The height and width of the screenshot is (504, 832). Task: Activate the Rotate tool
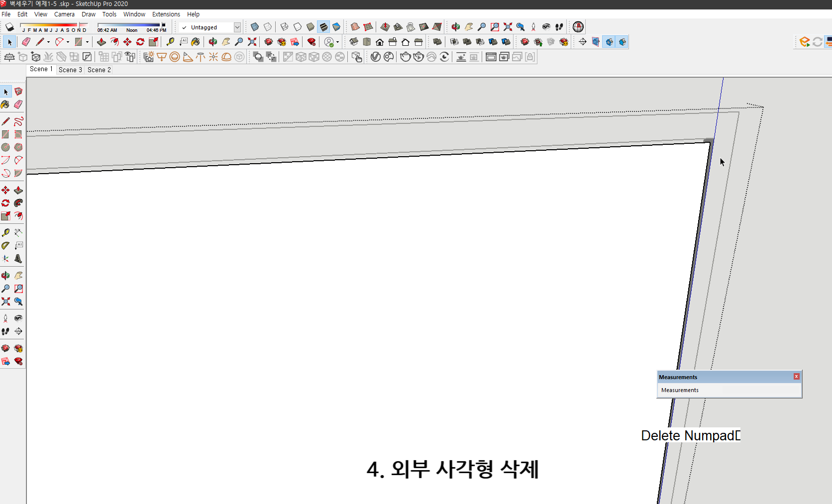(140, 42)
